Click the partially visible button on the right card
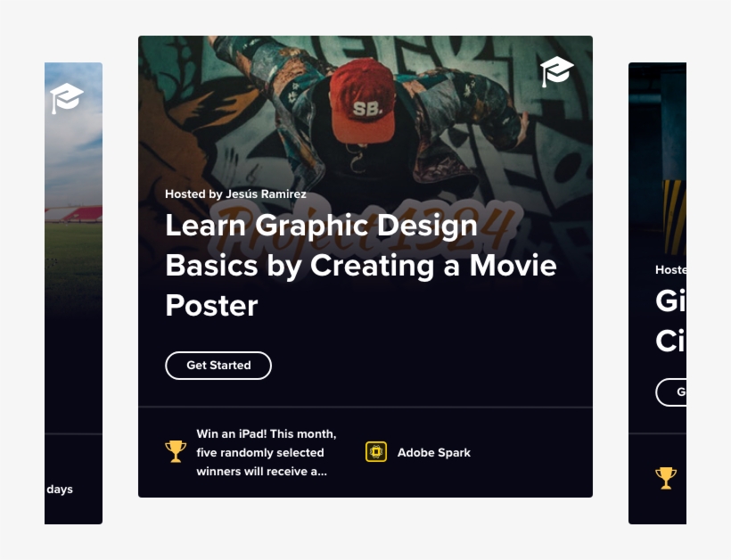Screen dimensions: 731x560 click(x=671, y=391)
